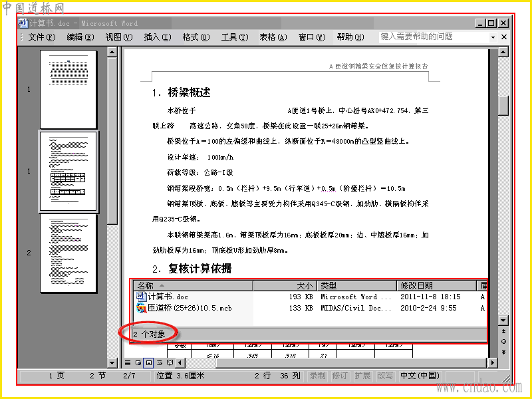This screenshot has width=532, height=399.
Task: Select the Print Layout view icon
Action: tap(148, 362)
